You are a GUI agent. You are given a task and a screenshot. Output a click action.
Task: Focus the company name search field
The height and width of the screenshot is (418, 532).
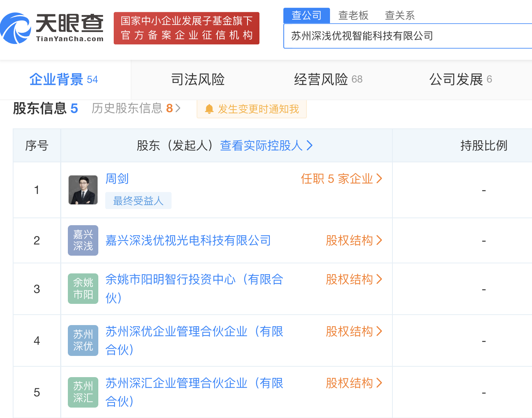click(408, 36)
